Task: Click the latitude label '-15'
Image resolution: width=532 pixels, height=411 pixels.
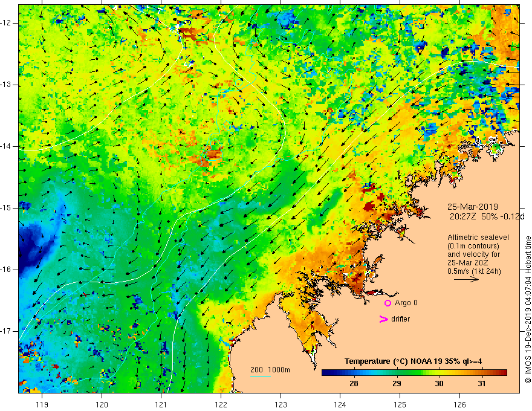Action: [7, 208]
